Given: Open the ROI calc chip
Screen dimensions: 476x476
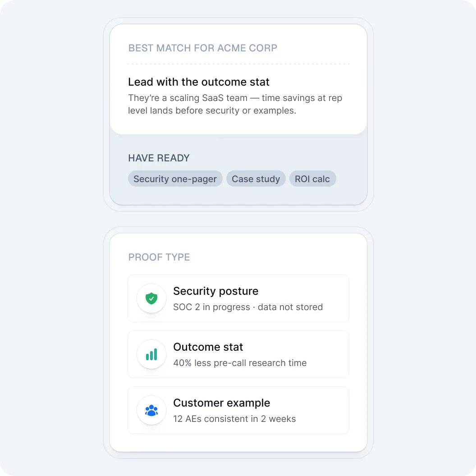Looking at the screenshot, I should (x=312, y=179).
